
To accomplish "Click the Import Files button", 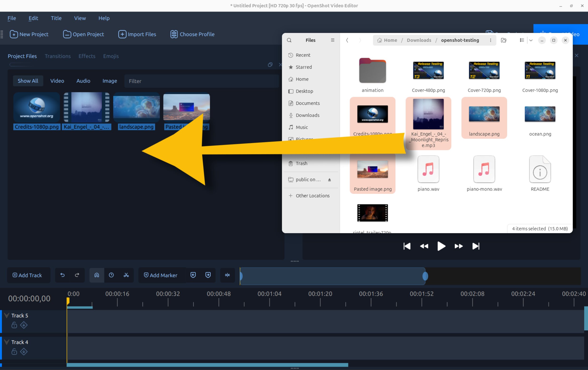I will tap(137, 34).
